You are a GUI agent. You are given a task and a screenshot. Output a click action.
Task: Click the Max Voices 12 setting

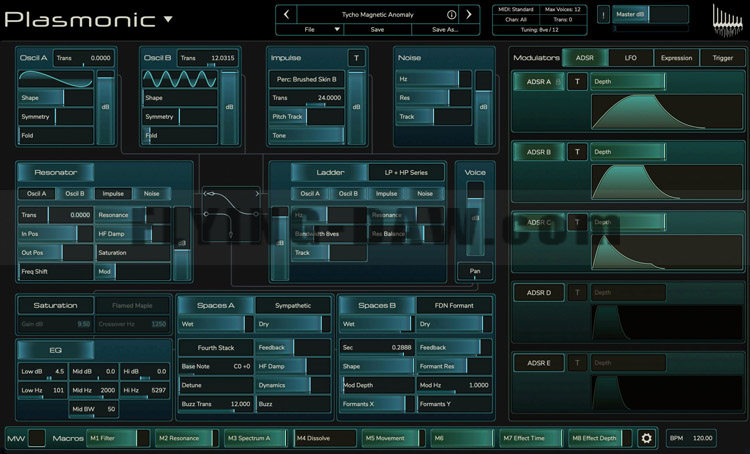click(562, 10)
